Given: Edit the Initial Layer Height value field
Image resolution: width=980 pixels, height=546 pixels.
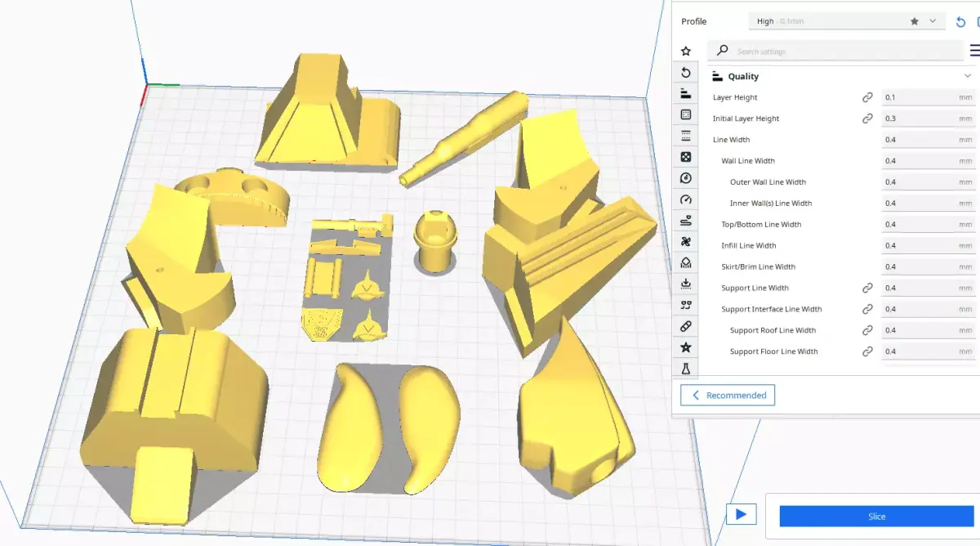Looking at the screenshot, I should pos(929,119).
